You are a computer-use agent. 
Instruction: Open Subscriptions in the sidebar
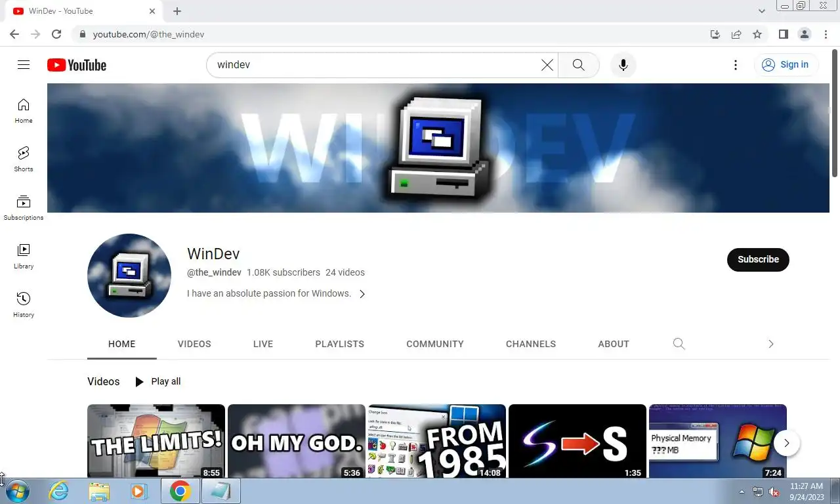[24, 208]
